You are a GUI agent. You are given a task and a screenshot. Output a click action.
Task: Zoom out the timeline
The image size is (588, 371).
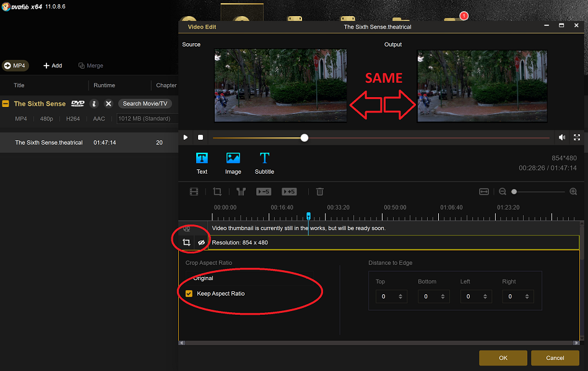[x=503, y=192]
